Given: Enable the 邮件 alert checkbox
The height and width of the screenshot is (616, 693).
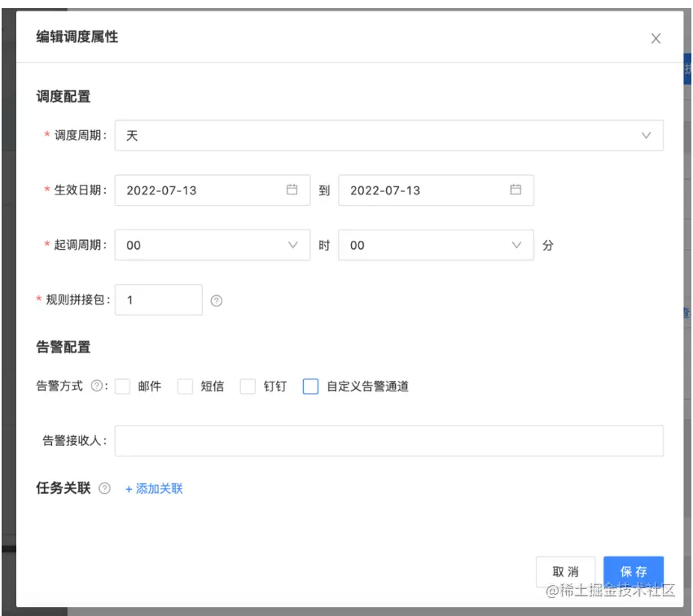Looking at the screenshot, I should (122, 386).
